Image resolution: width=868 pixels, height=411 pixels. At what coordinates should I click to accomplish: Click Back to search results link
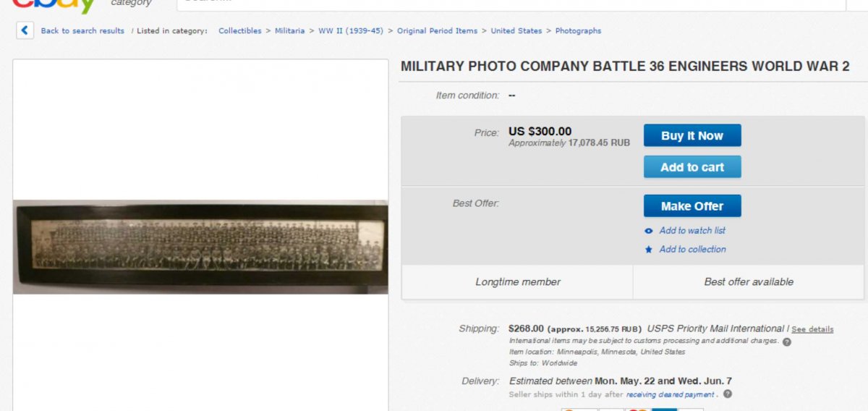pos(82,31)
